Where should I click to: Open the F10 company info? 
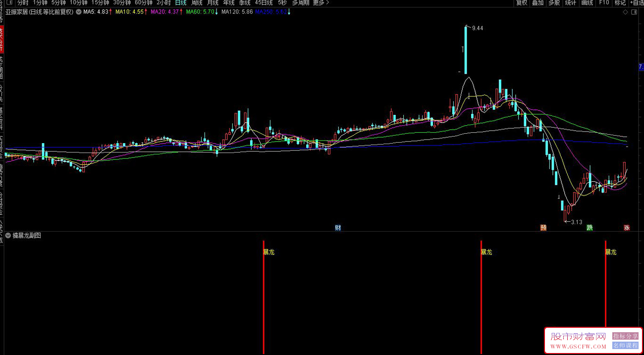[x=604, y=2]
